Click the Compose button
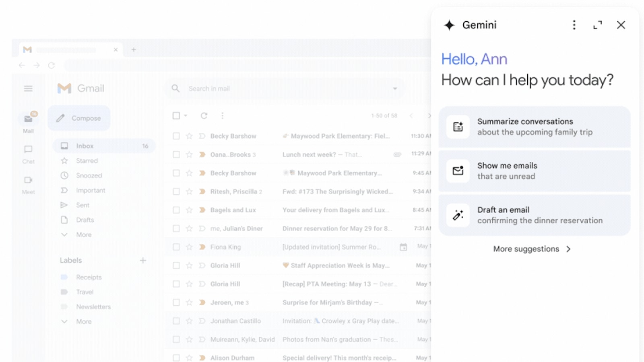 (79, 118)
